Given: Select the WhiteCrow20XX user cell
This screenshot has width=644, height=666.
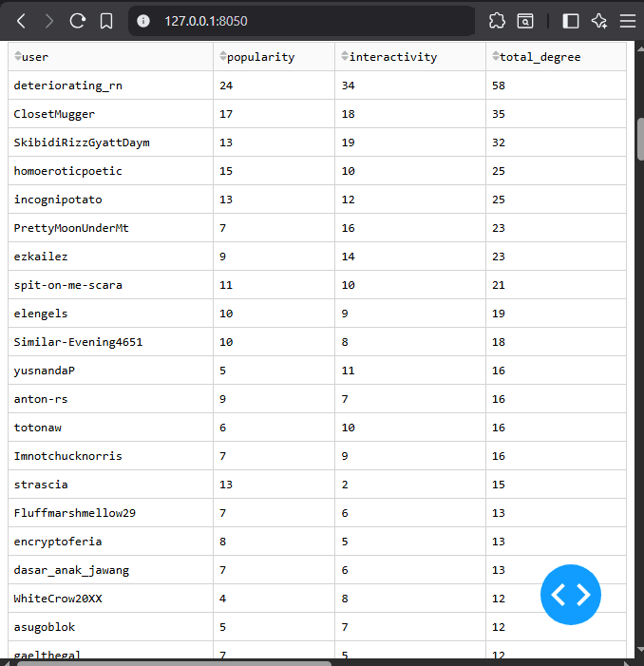Looking at the screenshot, I should pos(110,599).
